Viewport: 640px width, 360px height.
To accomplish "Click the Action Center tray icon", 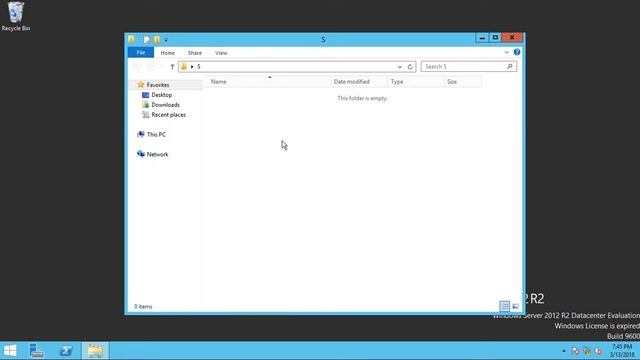I will pyautogui.click(x=576, y=351).
